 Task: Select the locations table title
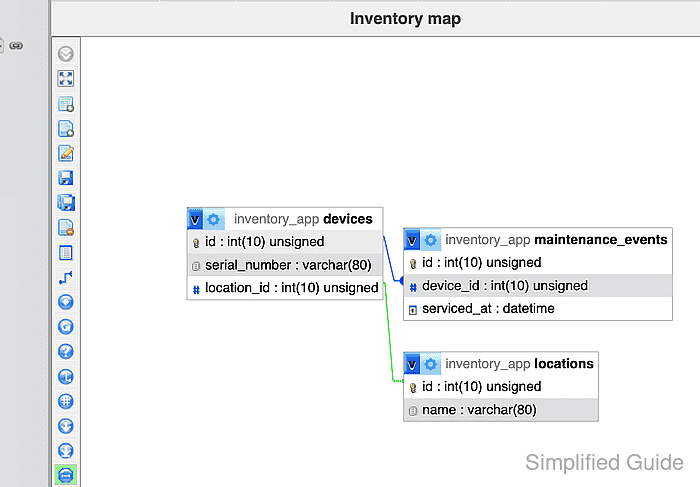coord(519,364)
